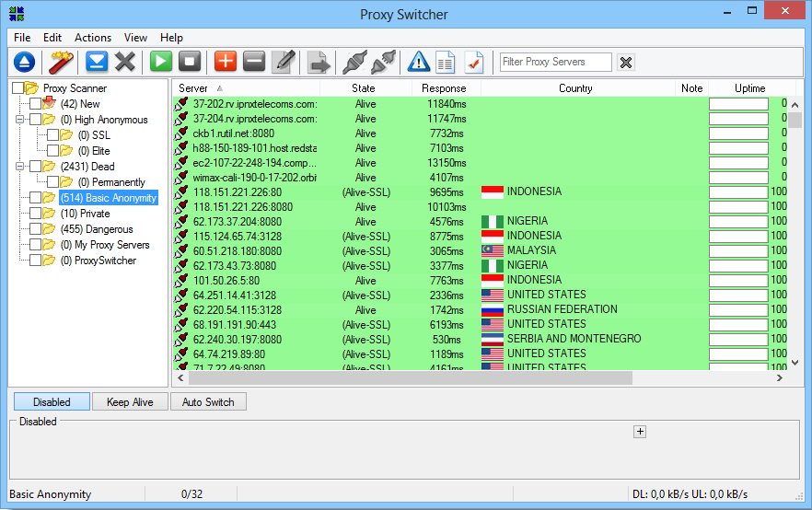Click the checkmark document toolbar icon

point(474,63)
